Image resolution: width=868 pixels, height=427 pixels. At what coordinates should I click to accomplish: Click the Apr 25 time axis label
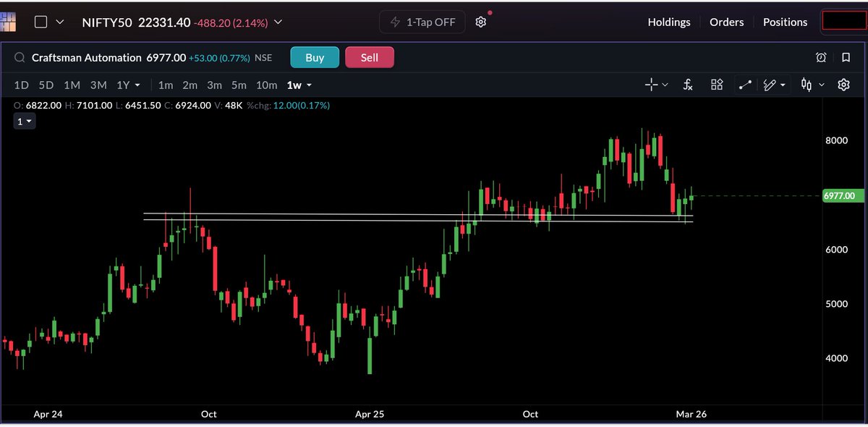(370, 414)
